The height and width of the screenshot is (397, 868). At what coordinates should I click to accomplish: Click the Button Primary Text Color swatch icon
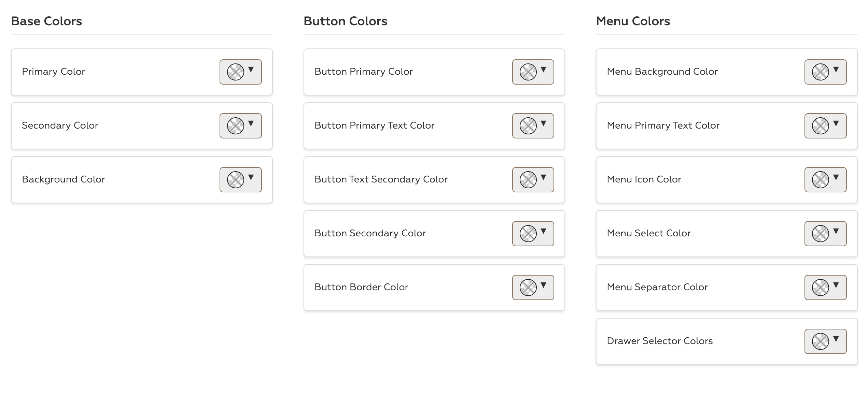(528, 126)
